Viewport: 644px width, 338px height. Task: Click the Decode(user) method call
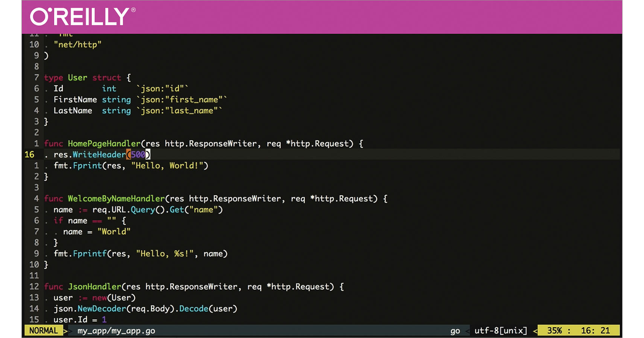pos(208,308)
